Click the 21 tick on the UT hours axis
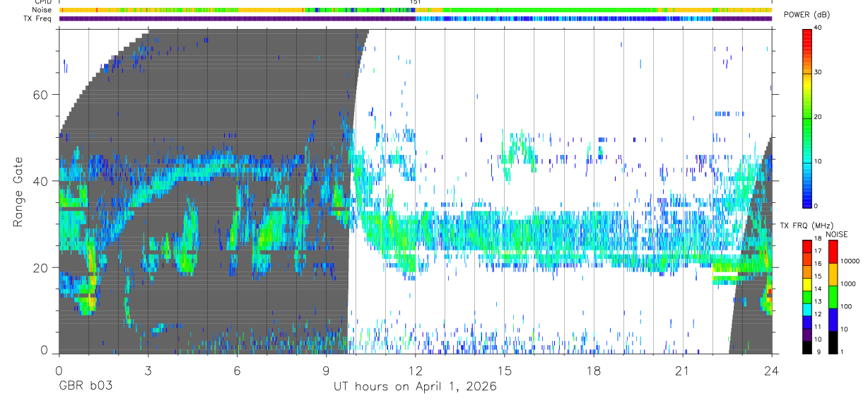 coord(683,371)
